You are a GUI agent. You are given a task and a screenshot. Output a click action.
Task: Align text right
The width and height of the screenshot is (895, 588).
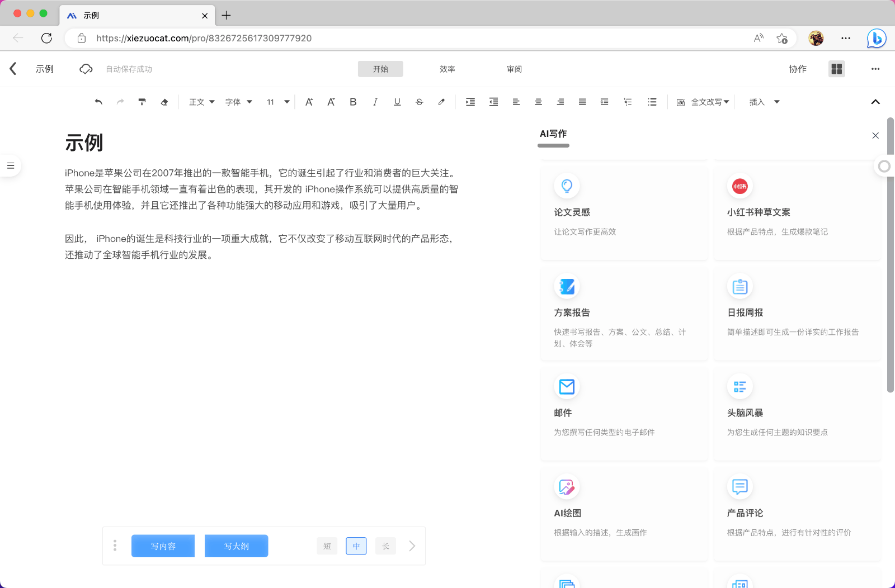(560, 102)
